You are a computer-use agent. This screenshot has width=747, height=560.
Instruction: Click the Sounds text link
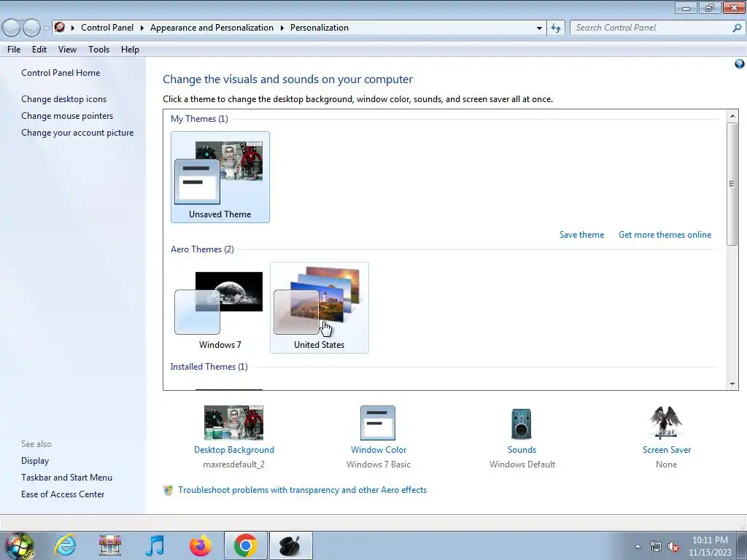pos(522,450)
